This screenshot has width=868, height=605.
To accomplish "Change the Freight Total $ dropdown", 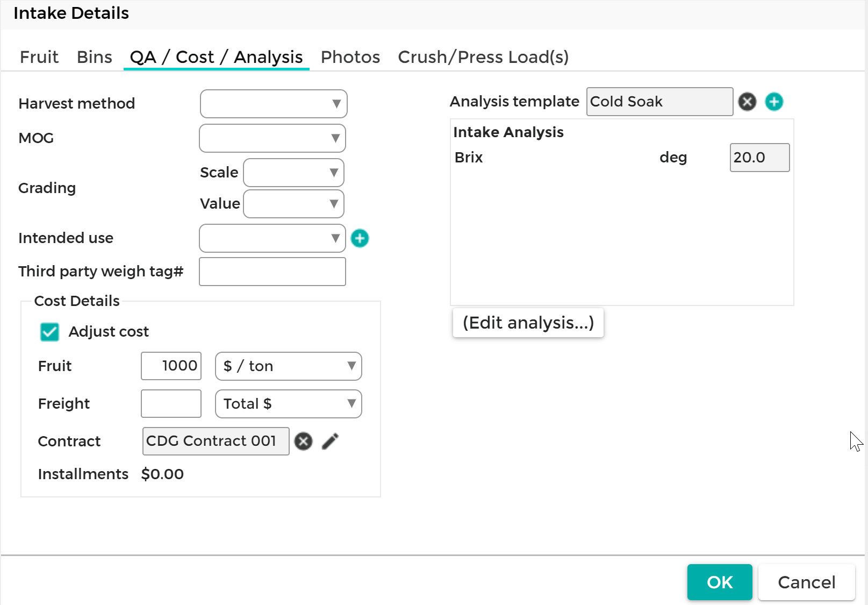I will tap(289, 404).
